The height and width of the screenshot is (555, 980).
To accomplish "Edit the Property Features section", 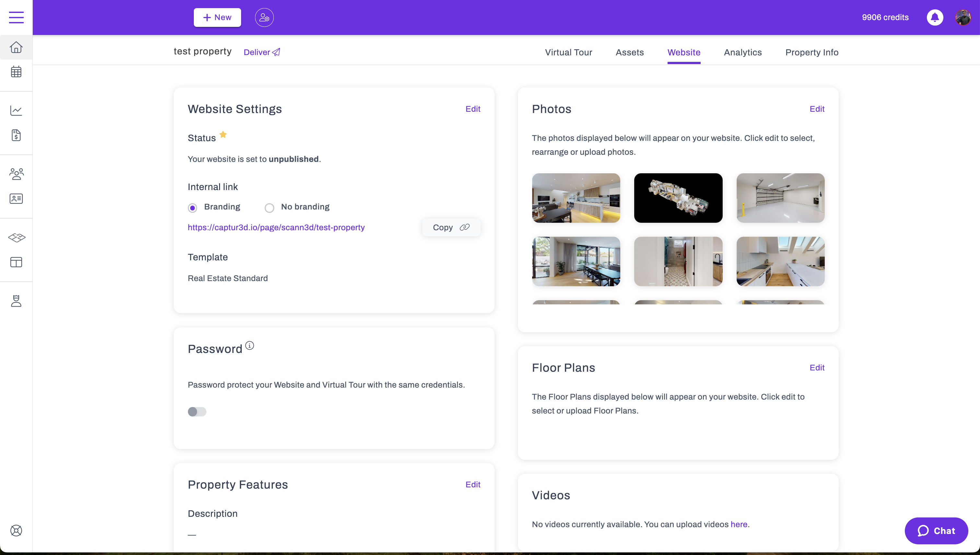I will pyautogui.click(x=472, y=484).
